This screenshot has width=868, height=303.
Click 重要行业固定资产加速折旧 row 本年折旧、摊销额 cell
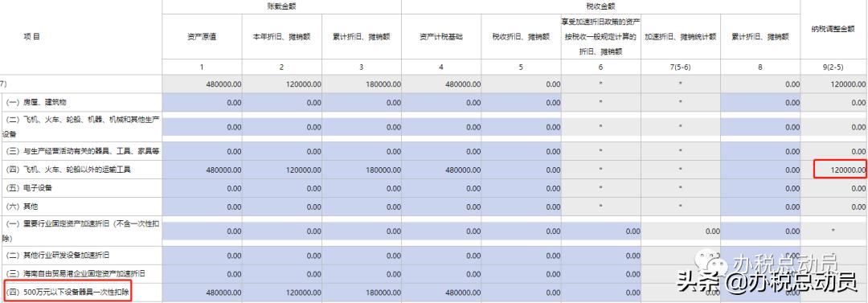[282, 231]
